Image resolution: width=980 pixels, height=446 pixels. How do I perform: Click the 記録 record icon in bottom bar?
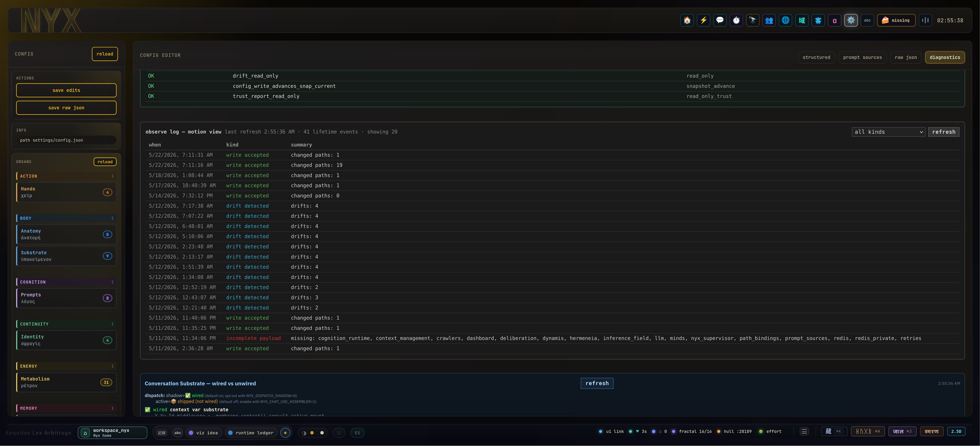pyautogui.click(x=162, y=433)
